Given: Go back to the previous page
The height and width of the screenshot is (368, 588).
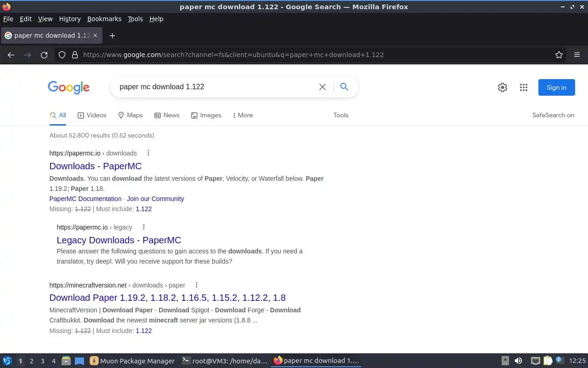Looking at the screenshot, I should tap(11, 55).
